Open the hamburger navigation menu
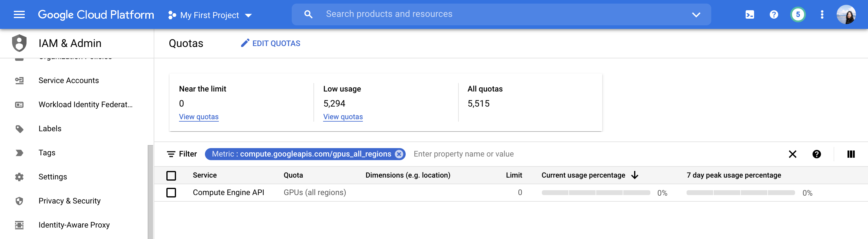 click(x=19, y=14)
